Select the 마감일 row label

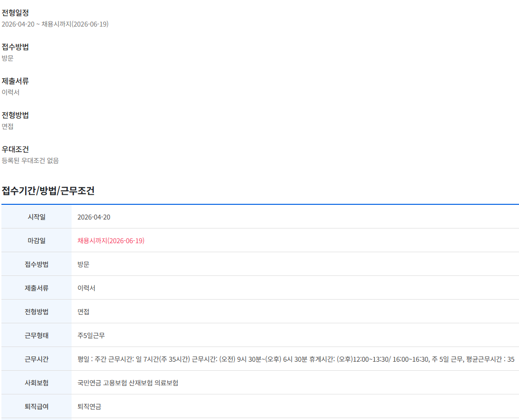click(x=36, y=241)
